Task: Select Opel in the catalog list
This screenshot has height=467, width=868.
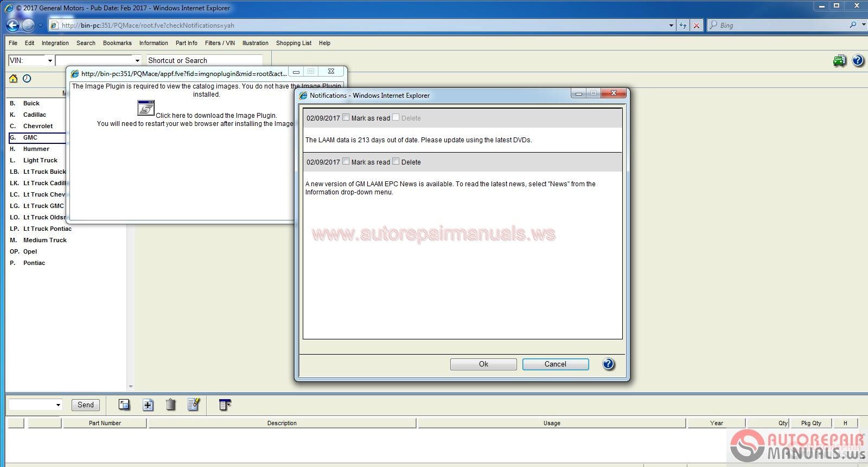Action: (30, 251)
